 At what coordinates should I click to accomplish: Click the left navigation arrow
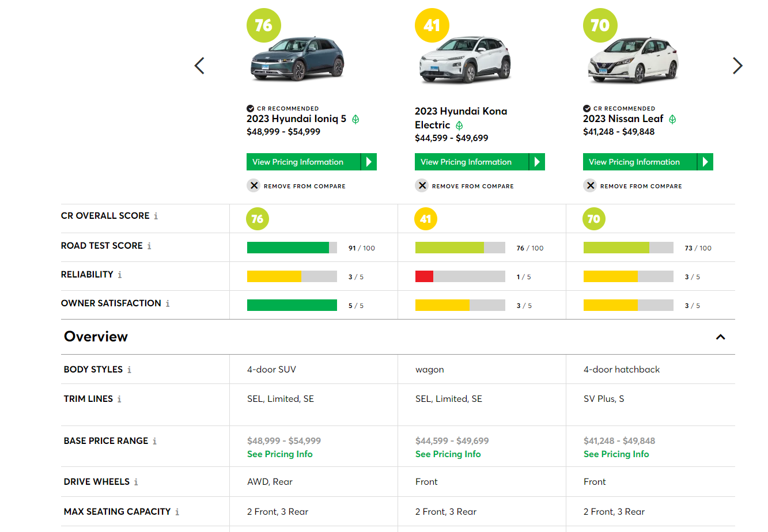199,66
